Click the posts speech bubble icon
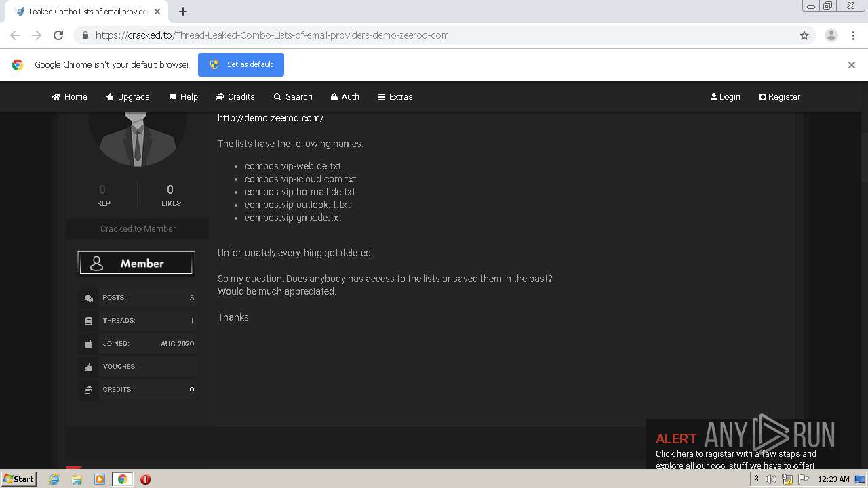This screenshot has height=488, width=868. pyautogui.click(x=89, y=298)
